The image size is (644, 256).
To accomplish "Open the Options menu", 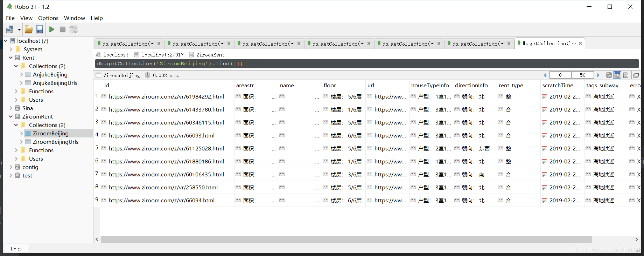I will pos(48,18).
